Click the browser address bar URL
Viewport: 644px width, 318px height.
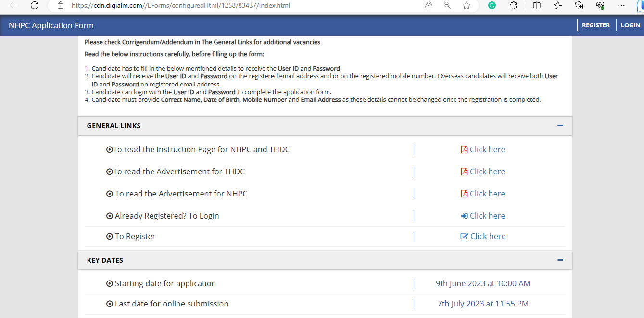point(181,6)
